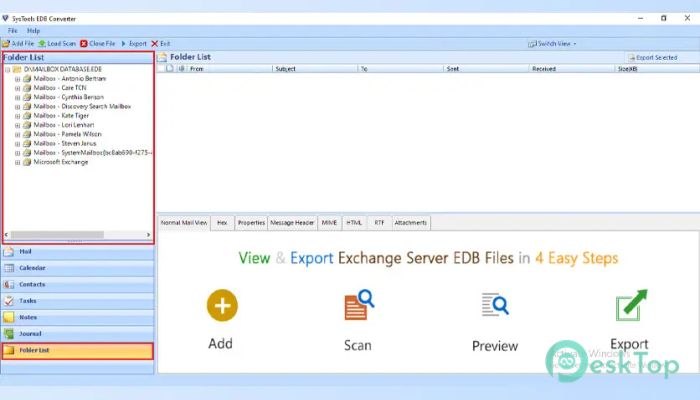Expand the SystemMailbox node
The height and width of the screenshot is (400, 700).
click(x=17, y=153)
